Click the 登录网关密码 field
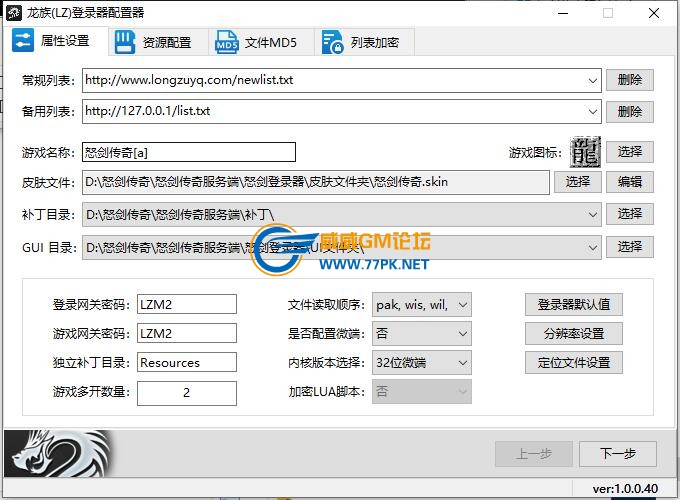This screenshot has width=680, height=500. tap(187, 304)
